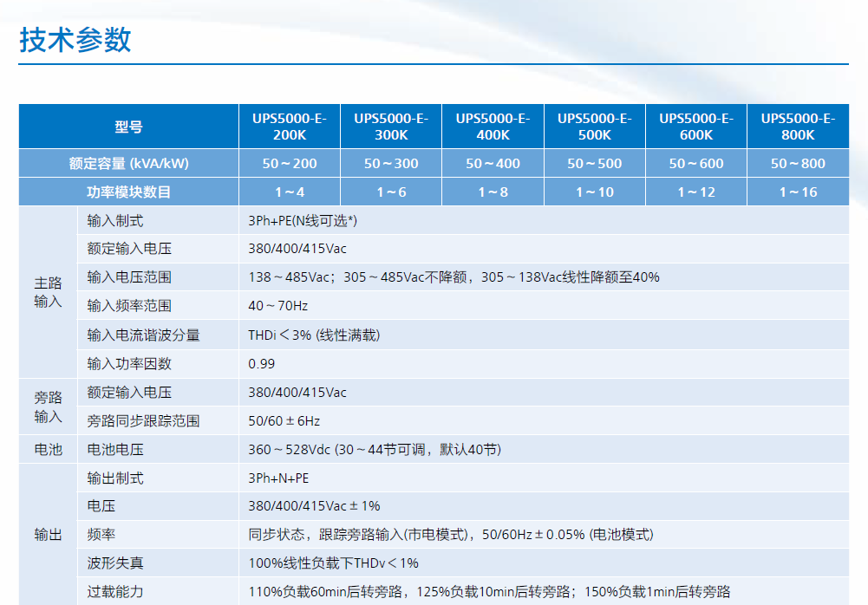The width and height of the screenshot is (868, 605).
Task: Click the UPS5000-E-800K model header
Action: point(799,127)
